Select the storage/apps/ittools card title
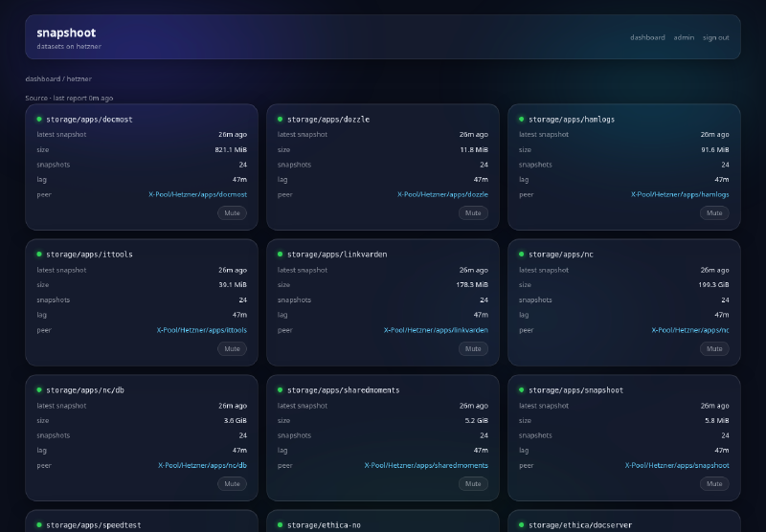 click(x=89, y=255)
